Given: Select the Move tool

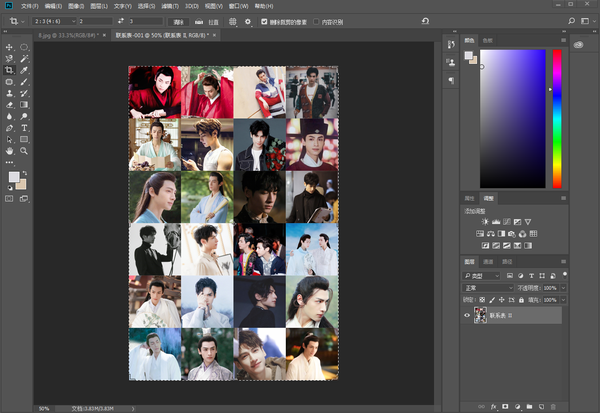Looking at the screenshot, I should pos(10,47).
